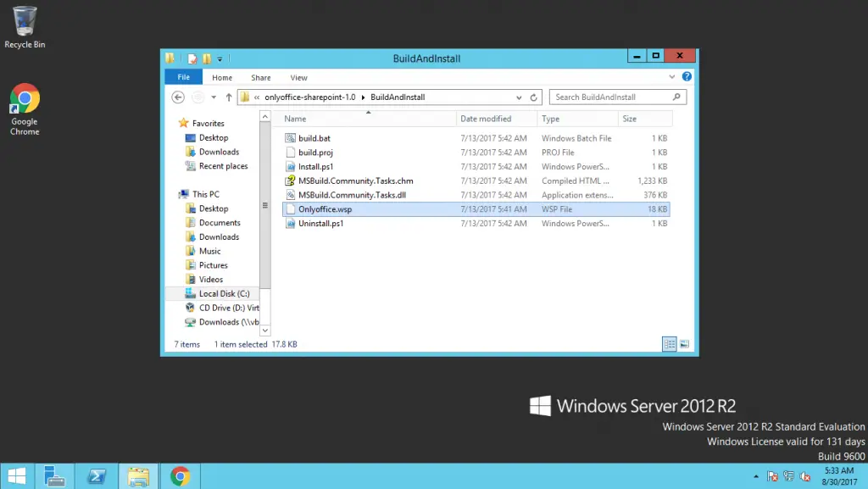868x489 pixels.
Task: Click navigation pane scroll down arrow
Action: [265, 331]
